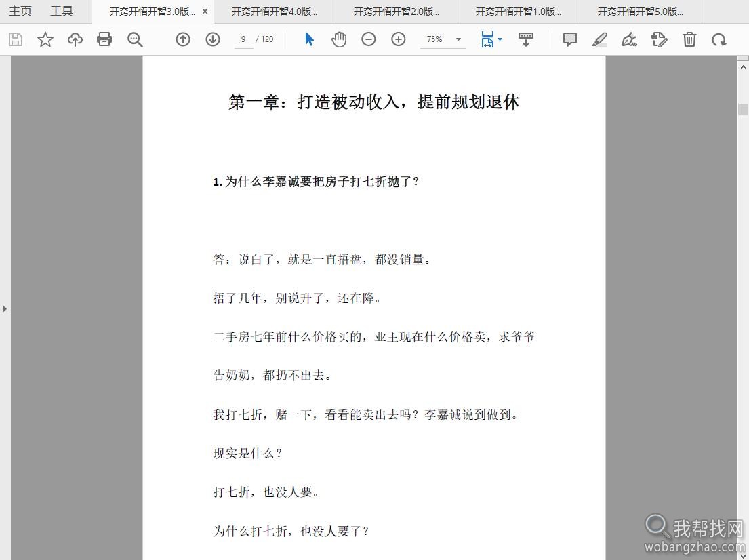This screenshot has height=560, width=749.
Task: Activate the hand pan tool
Action: (x=339, y=39)
